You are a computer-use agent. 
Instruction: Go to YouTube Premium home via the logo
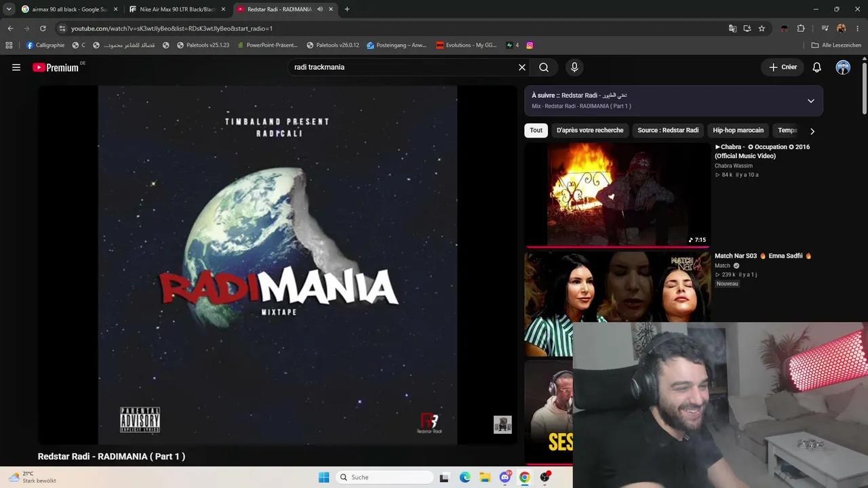56,67
